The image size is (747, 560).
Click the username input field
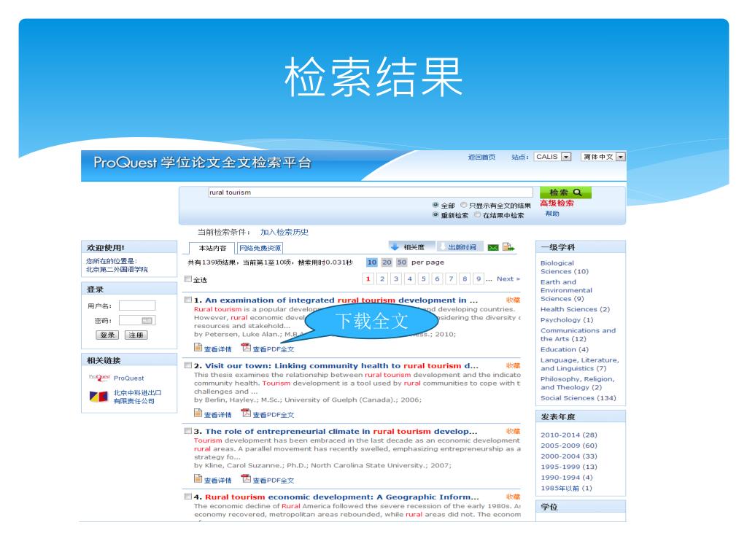[137, 306]
